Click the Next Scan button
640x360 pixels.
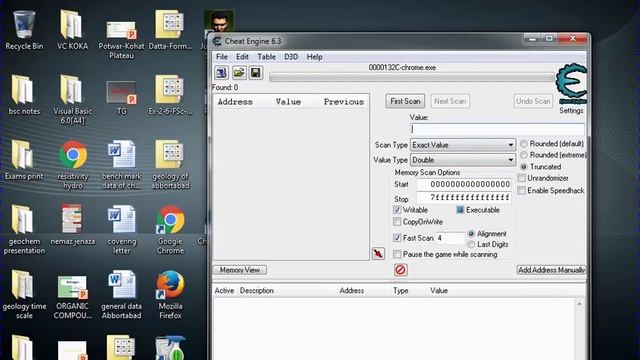coord(450,101)
